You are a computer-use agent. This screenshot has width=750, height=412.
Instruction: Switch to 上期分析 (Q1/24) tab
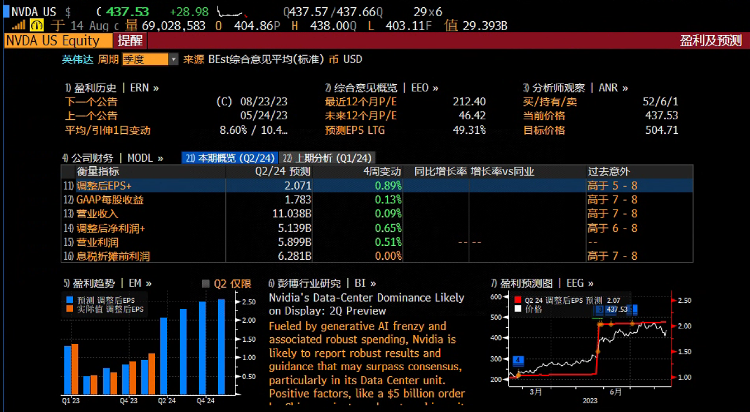(327, 158)
